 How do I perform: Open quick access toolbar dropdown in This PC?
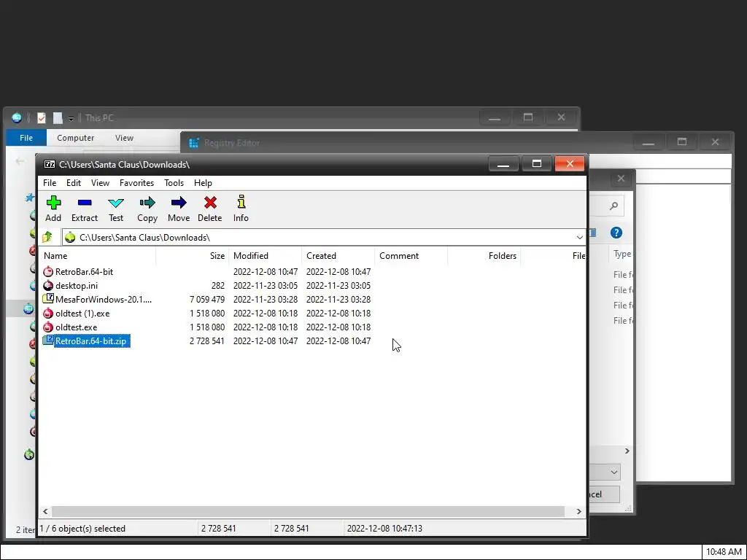[x=71, y=118]
